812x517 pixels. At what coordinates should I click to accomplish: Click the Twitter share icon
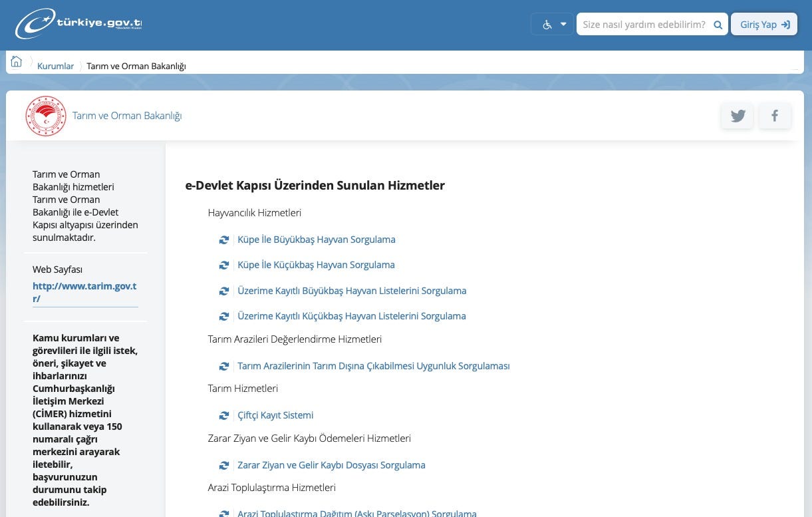click(738, 116)
